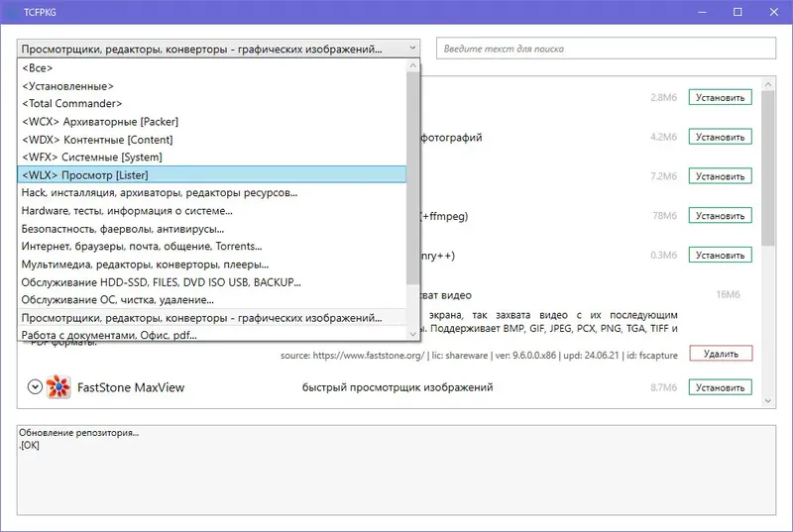The image size is (793, 532).
Task: Choose <WLX> Просмотр [Lister] entry
Action: click(x=211, y=174)
